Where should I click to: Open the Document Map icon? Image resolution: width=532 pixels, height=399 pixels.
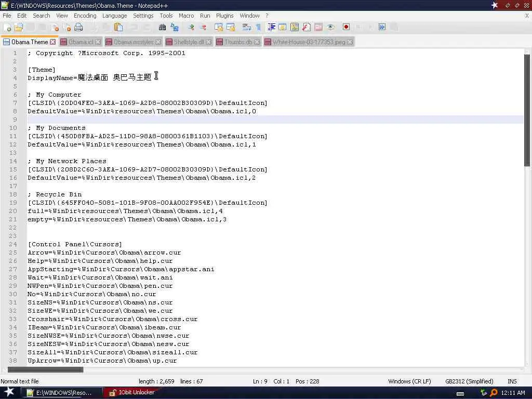coord(295,27)
